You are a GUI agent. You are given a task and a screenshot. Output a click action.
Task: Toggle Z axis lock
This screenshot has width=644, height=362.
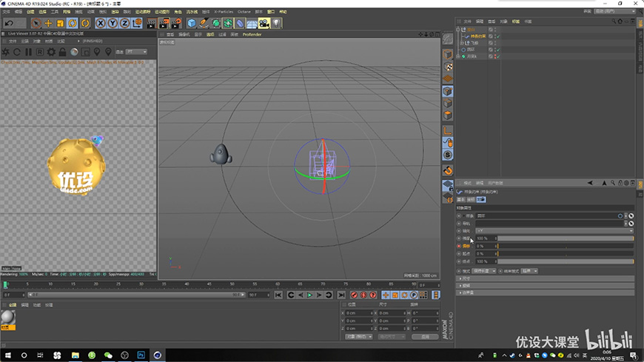click(x=124, y=24)
